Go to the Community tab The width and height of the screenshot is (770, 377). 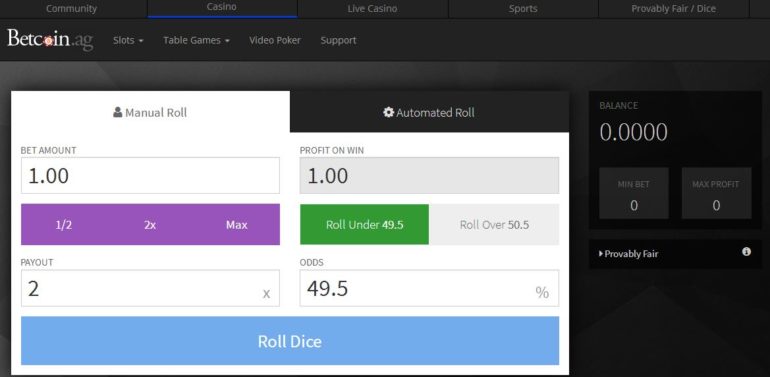72,9
